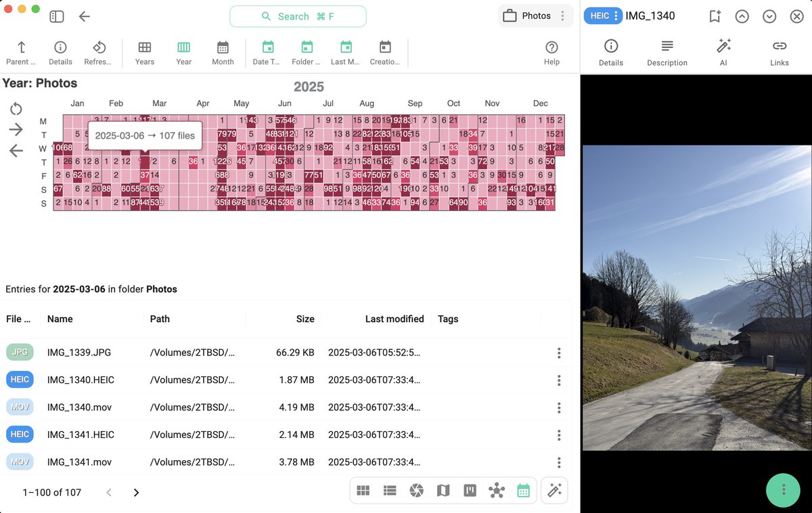Go back with the left arrow
This screenshot has height=513, width=812.
point(85,16)
